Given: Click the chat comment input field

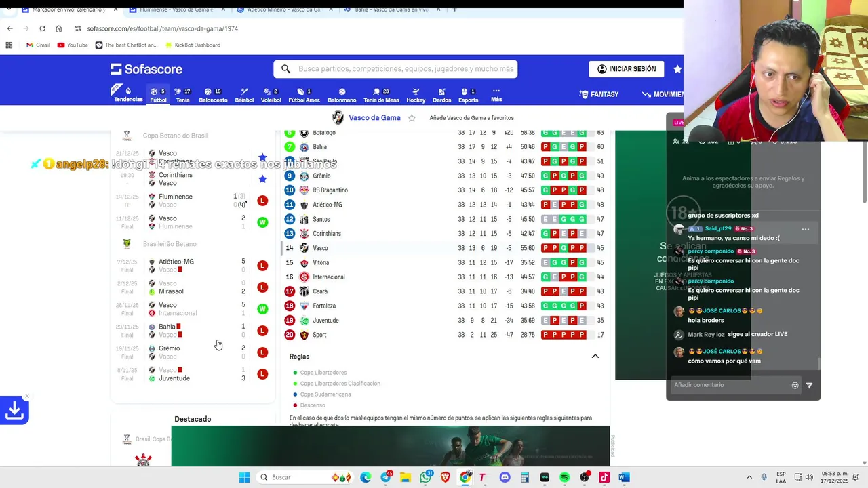Looking at the screenshot, I should coord(731,385).
